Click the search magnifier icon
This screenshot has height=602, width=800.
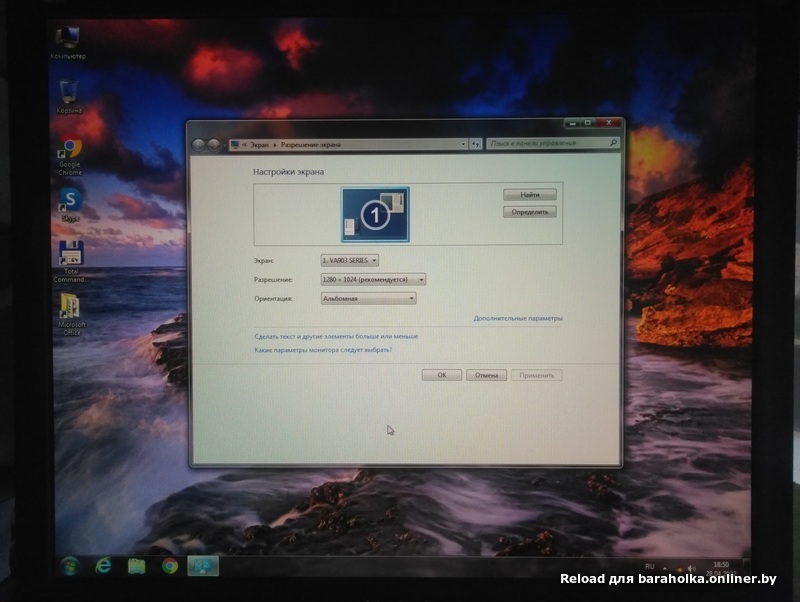613,143
